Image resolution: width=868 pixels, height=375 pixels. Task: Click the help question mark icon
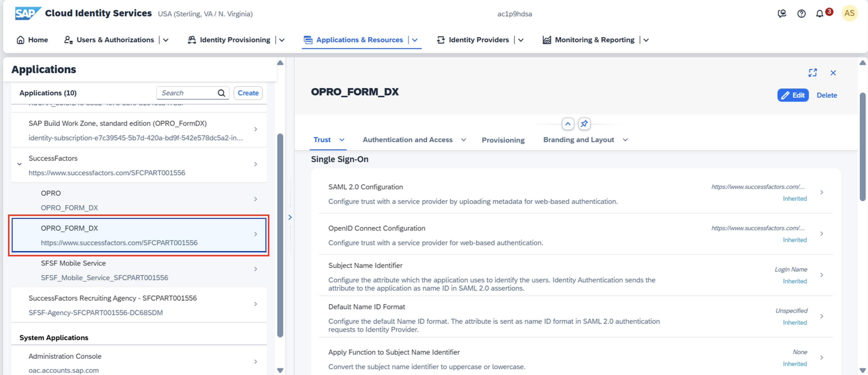pyautogui.click(x=801, y=14)
